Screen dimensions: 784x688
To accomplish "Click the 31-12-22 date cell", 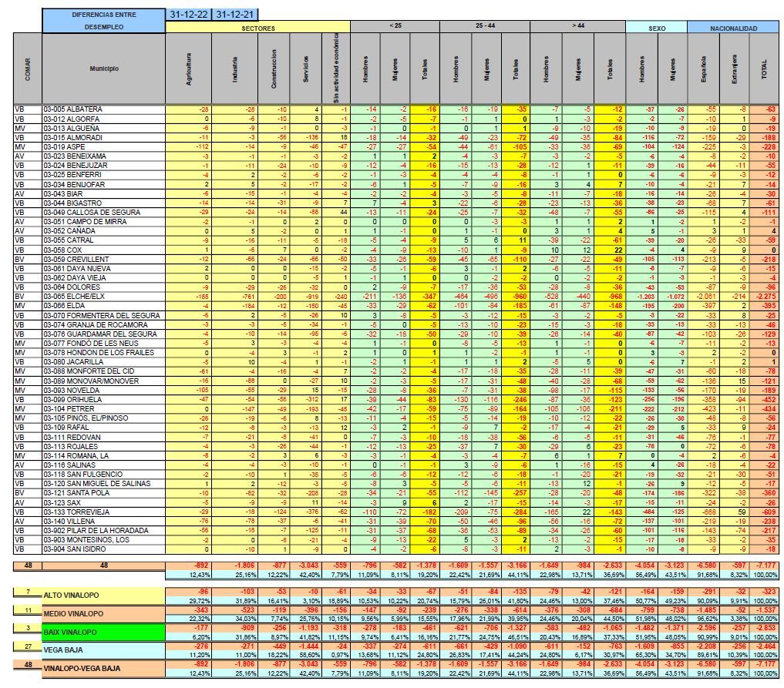I will pyautogui.click(x=189, y=15).
